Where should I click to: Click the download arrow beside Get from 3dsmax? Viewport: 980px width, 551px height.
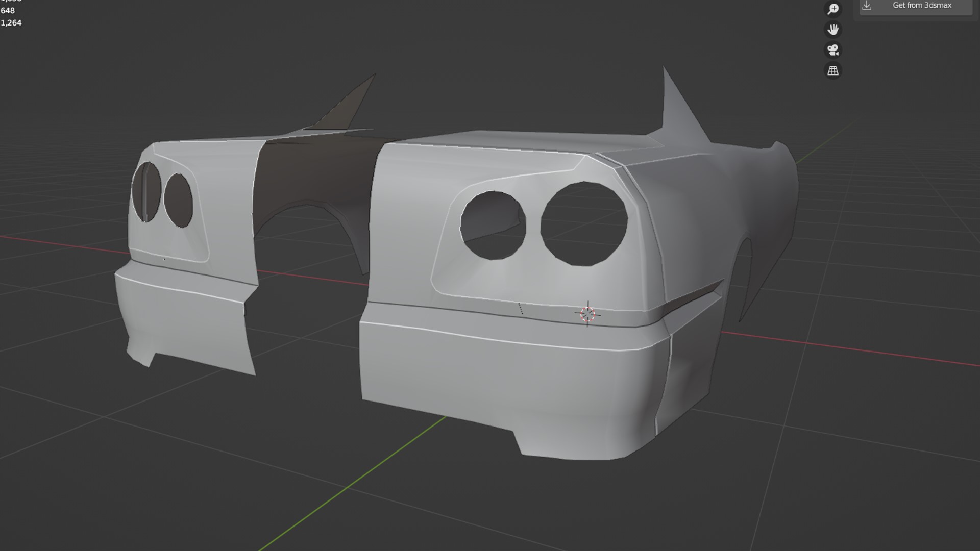[x=867, y=6]
